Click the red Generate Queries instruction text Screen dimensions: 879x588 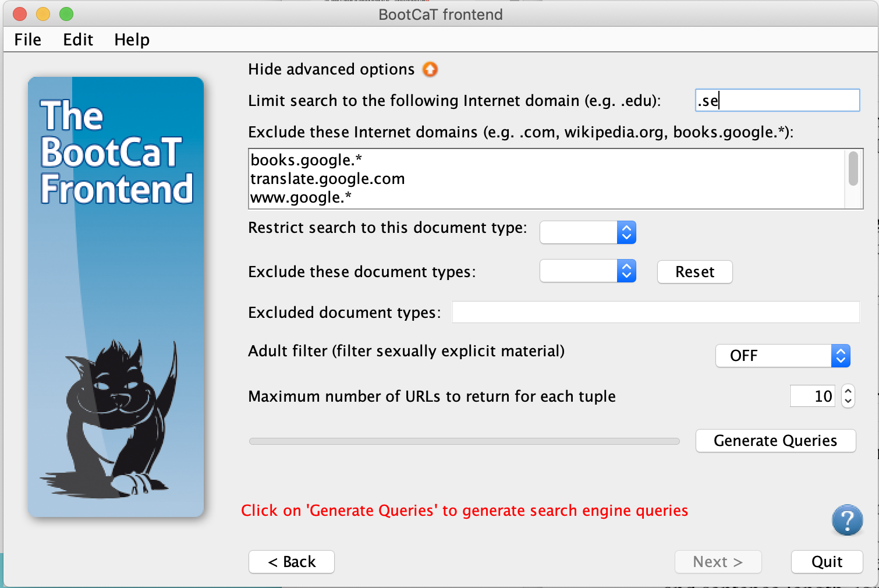point(465,511)
